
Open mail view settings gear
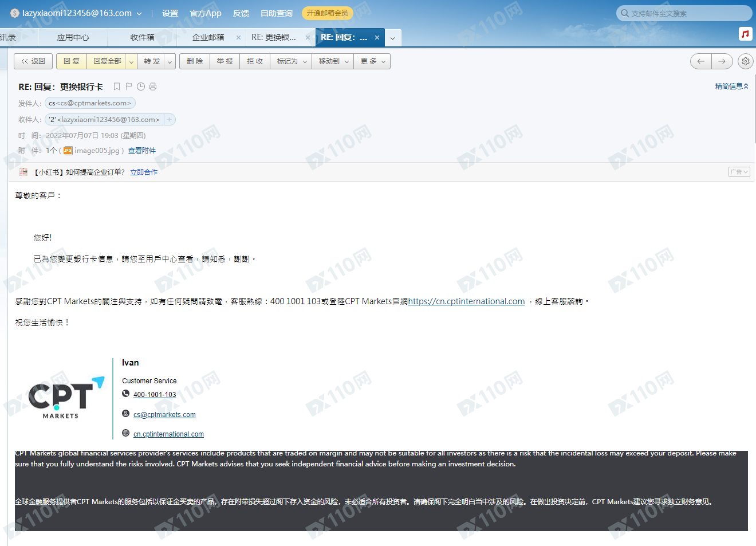pos(745,61)
